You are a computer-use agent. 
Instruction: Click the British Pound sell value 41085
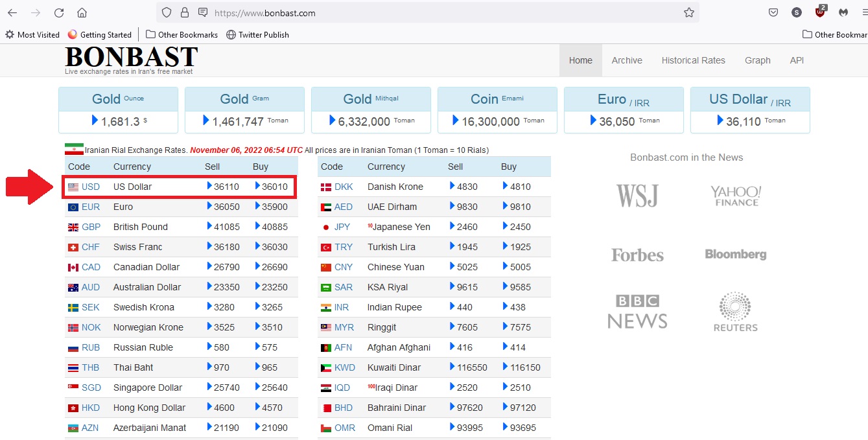pos(226,227)
